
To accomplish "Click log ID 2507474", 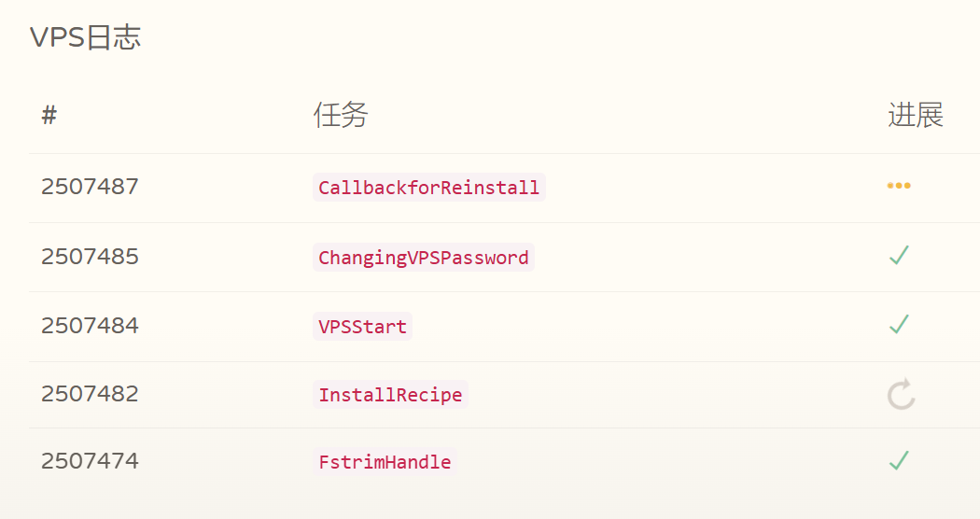I will [90, 461].
